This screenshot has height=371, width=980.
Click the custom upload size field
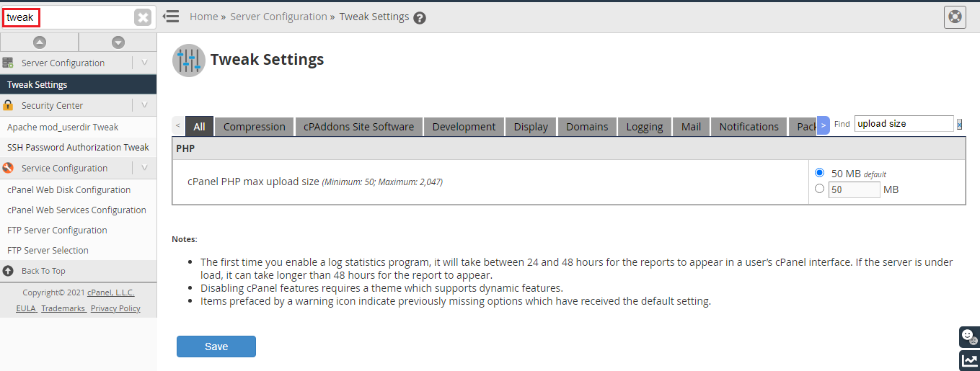(x=855, y=189)
